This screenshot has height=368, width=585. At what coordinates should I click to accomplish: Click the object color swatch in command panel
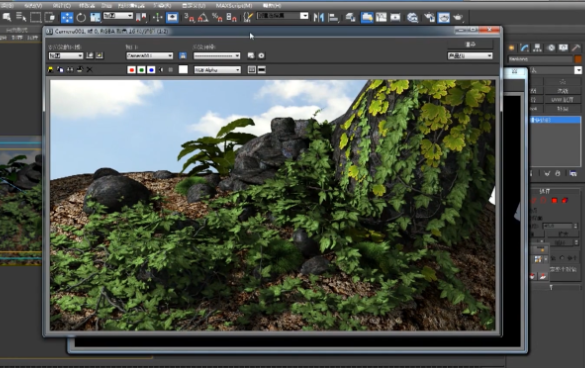tap(578, 59)
